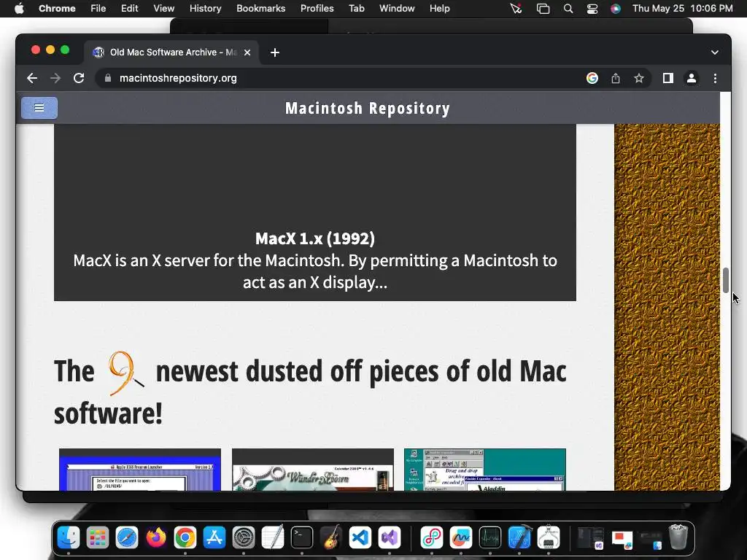Open the App Store from the Dock
The image size is (747, 560).
pos(214,537)
